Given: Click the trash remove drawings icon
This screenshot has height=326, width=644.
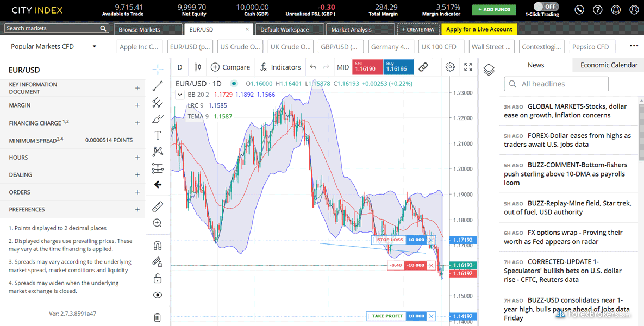Looking at the screenshot, I should coord(157,317).
